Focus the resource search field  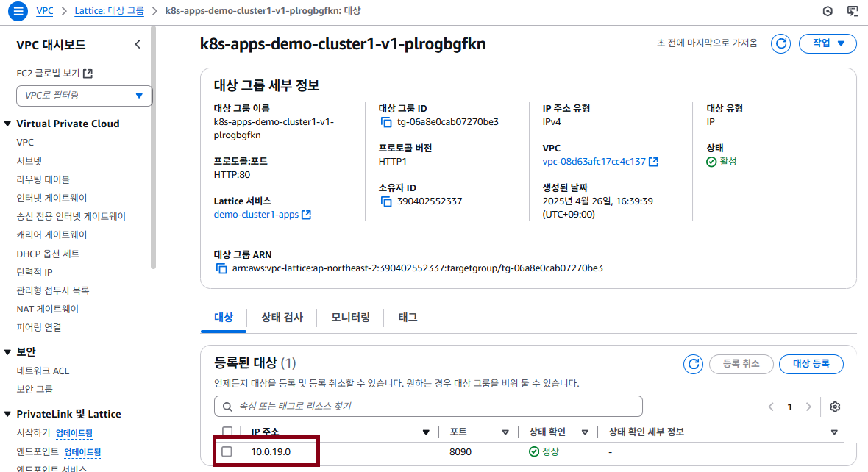pos(428,407)
